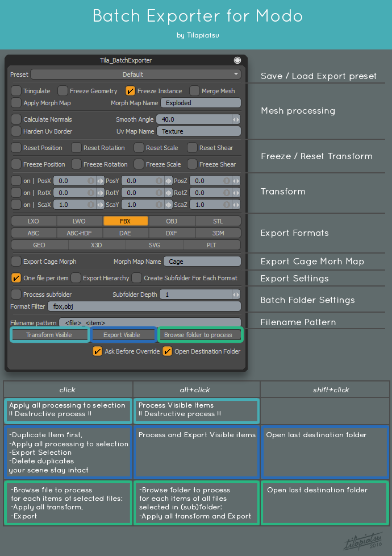Select the DXF export format
The width and height of the screenshot is (392, 556).
click(x=172, y=233)
